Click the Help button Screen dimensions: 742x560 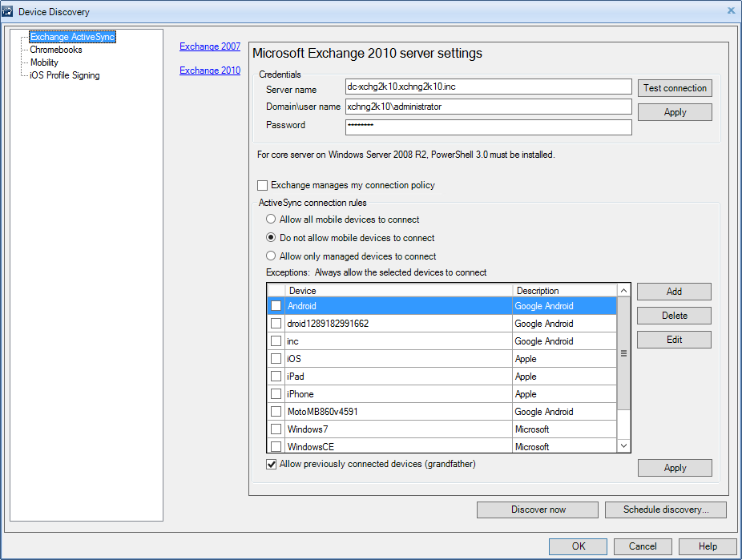(x=708, y=546)
